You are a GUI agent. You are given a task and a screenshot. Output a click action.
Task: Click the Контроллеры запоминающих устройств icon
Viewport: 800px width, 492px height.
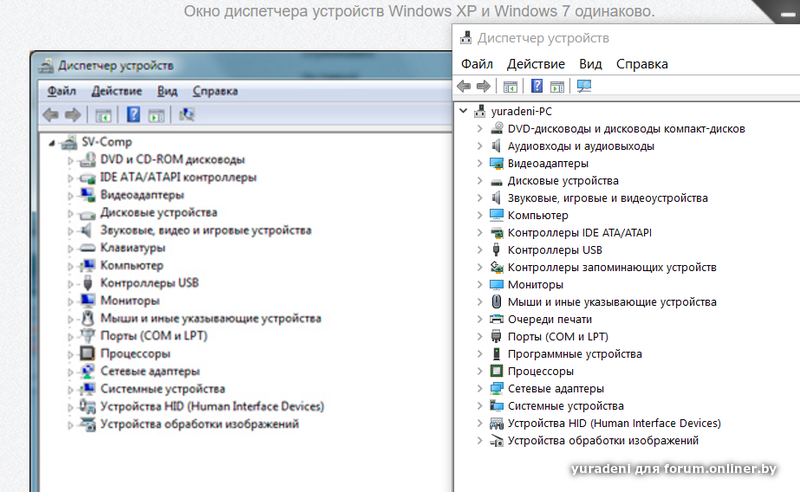click(x=496, y=267)
